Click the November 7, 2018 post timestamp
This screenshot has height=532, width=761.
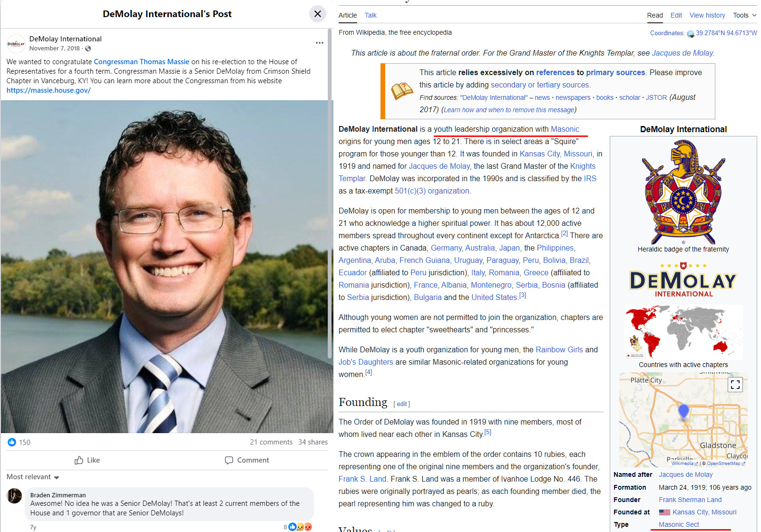(x=55, y=48)
